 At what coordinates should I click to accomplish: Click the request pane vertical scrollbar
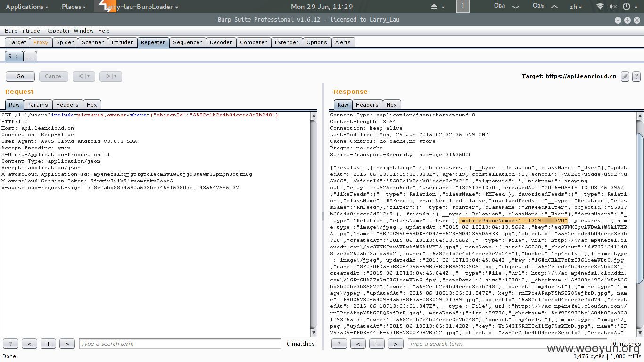[x=314, y=224]
